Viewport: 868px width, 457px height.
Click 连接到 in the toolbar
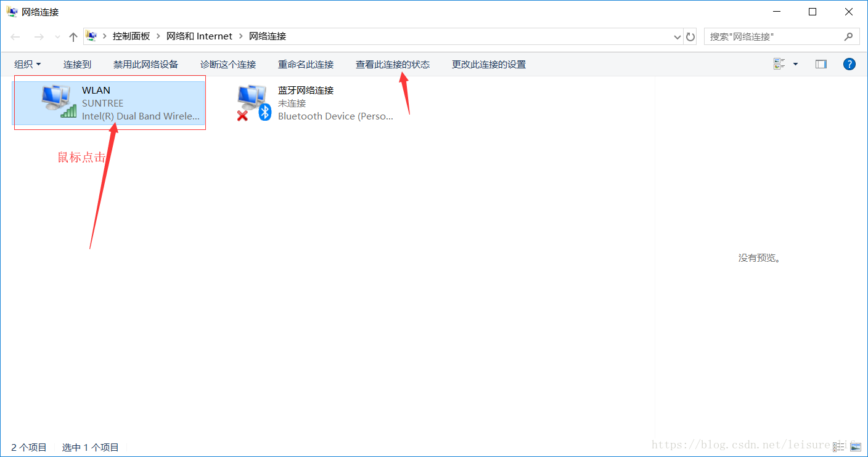[77, 64]
